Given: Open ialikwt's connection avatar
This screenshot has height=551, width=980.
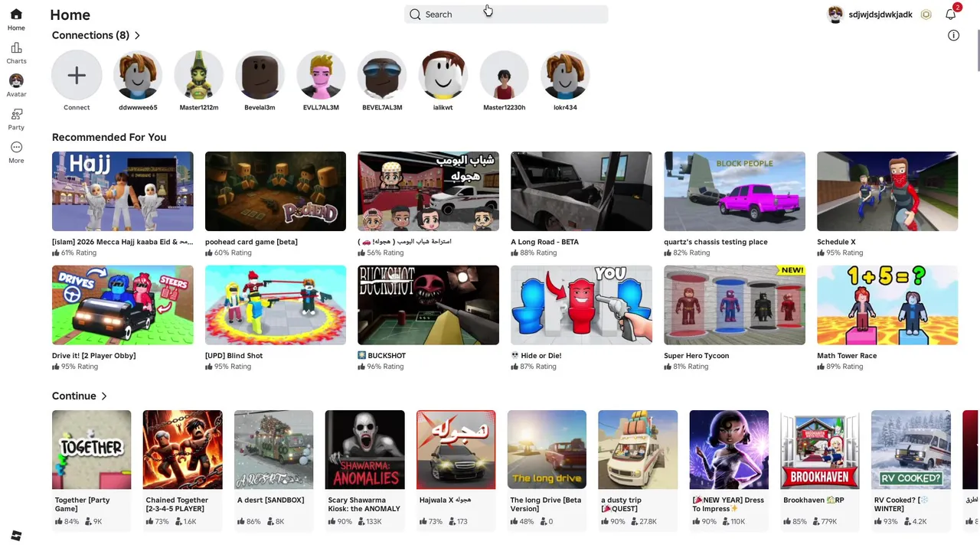Looking at the screenshot, I should [x=443, y=75].
